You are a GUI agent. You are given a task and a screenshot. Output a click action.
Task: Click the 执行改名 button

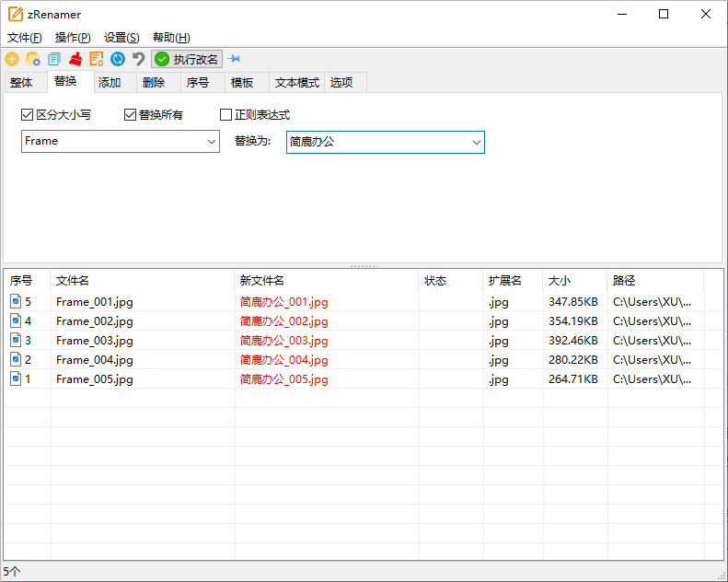point(187,59)
